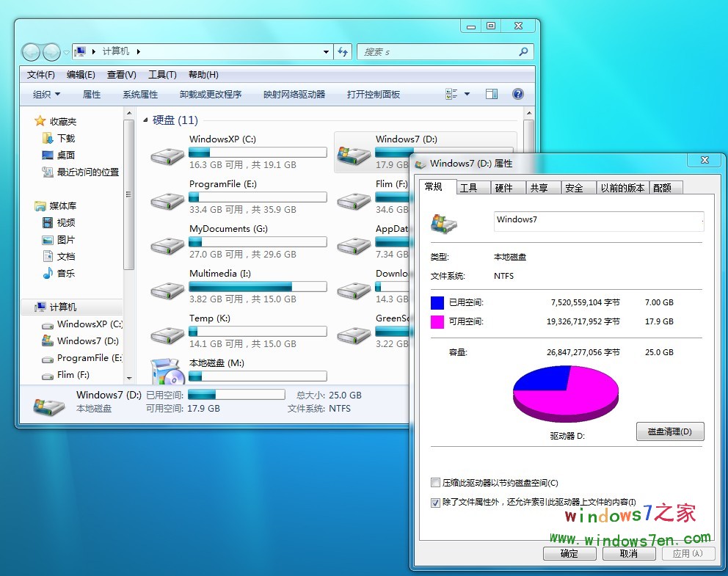Switch to the 安全 tab
Viewport: 728px width, 576px height.
click(x=574, y=188)
